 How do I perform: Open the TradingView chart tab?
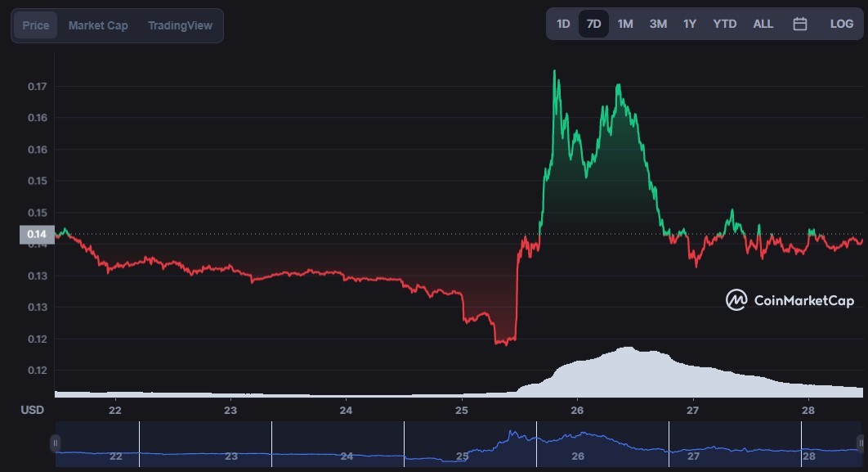pos(180,25)
